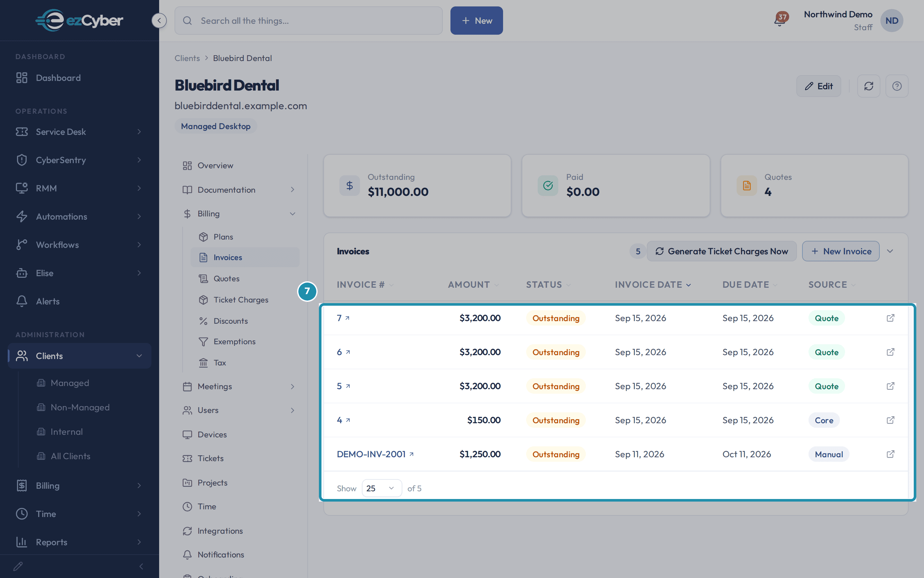This screenshot has height=578, width=924.
Task: Open Tax under Billing
Action: (x=245, y=363)
